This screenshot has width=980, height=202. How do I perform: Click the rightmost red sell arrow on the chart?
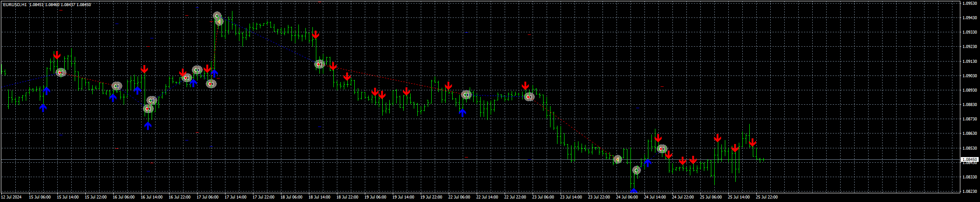pos(752,143)
